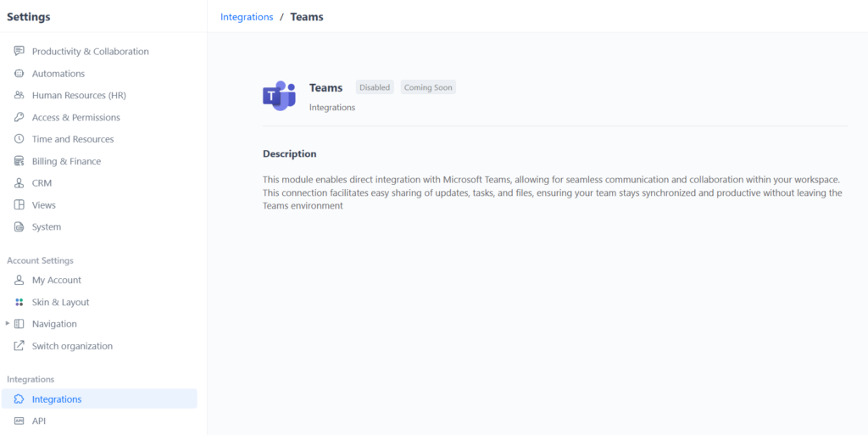This screenshot has width=868, height=435.
Task: Click the Automations robot icon
Action: (x=19, y=73)
